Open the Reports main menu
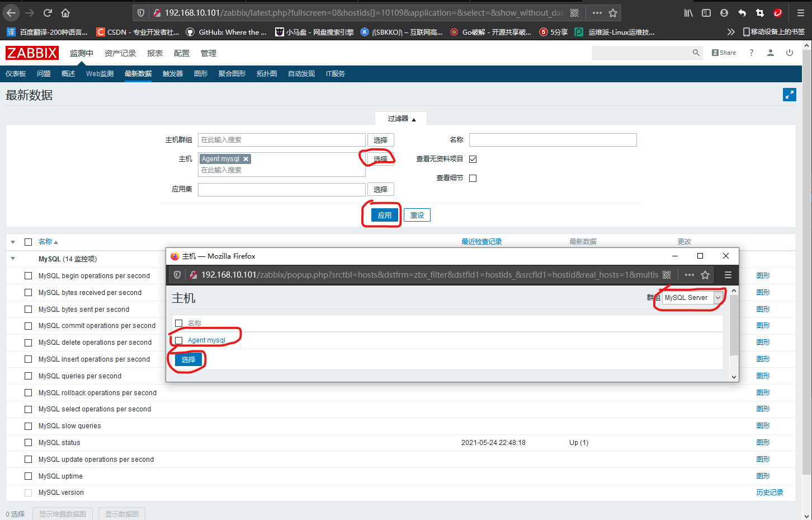 (155, 53)
